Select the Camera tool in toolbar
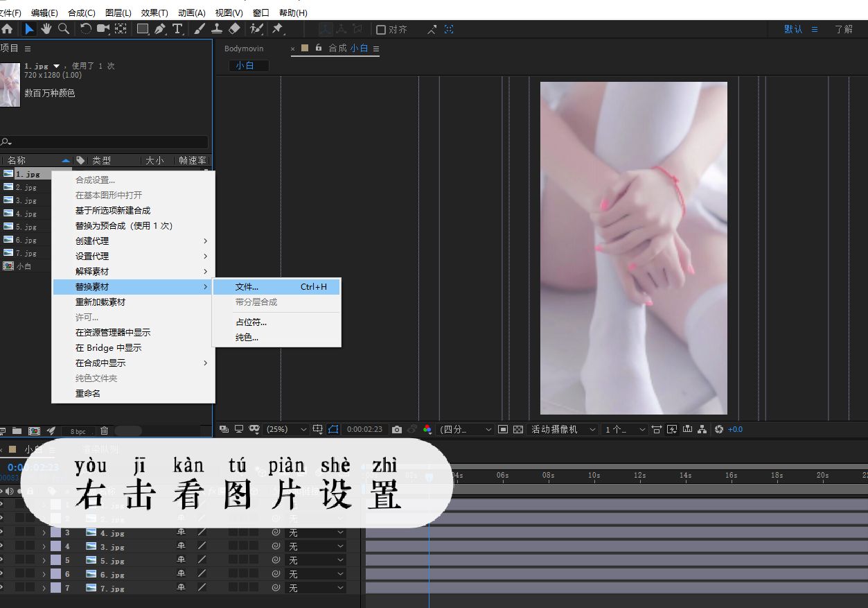 [x=103, y=29]
